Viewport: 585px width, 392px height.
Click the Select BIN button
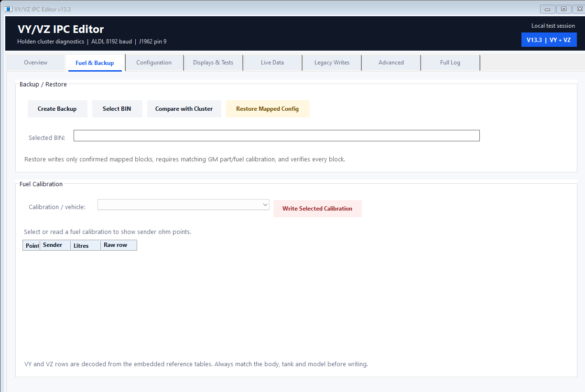click(117, 109)
